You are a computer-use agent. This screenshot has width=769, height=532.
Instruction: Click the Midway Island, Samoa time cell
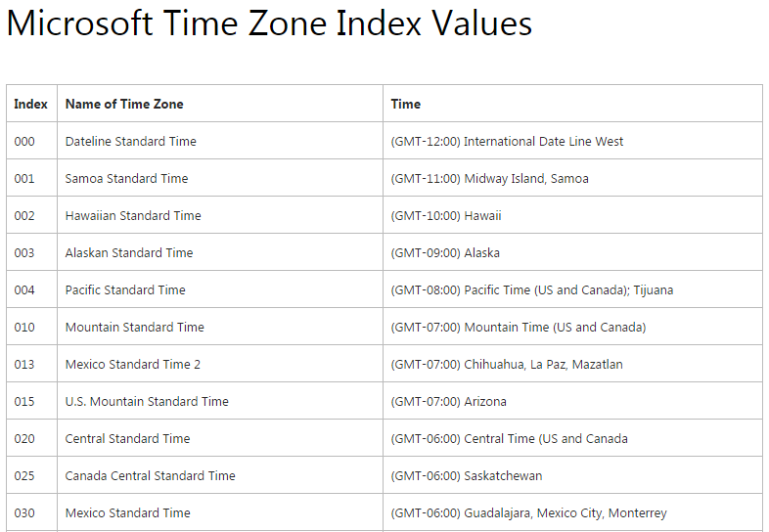(489, 178)
